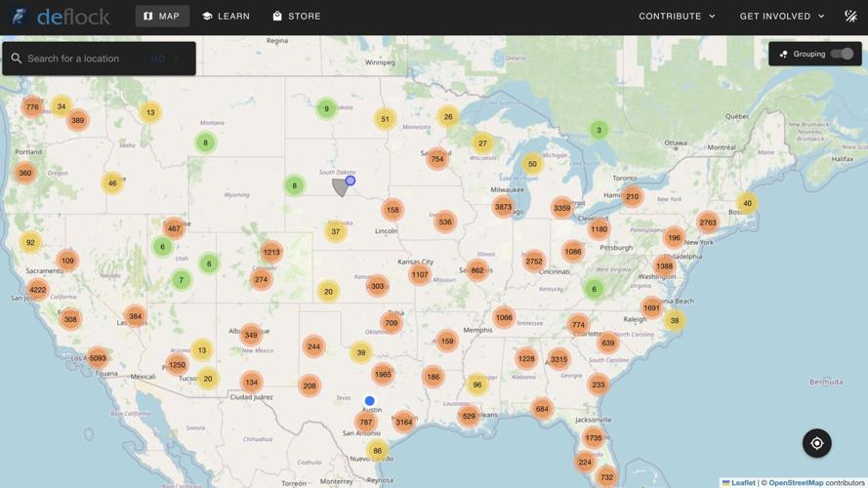
Task: Expand the Contribute dropdown arrow
Action: pos(712,16)
